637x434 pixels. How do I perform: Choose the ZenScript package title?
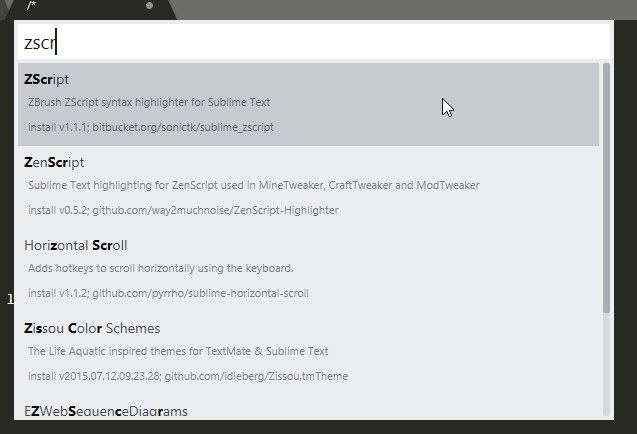[54, 163]
